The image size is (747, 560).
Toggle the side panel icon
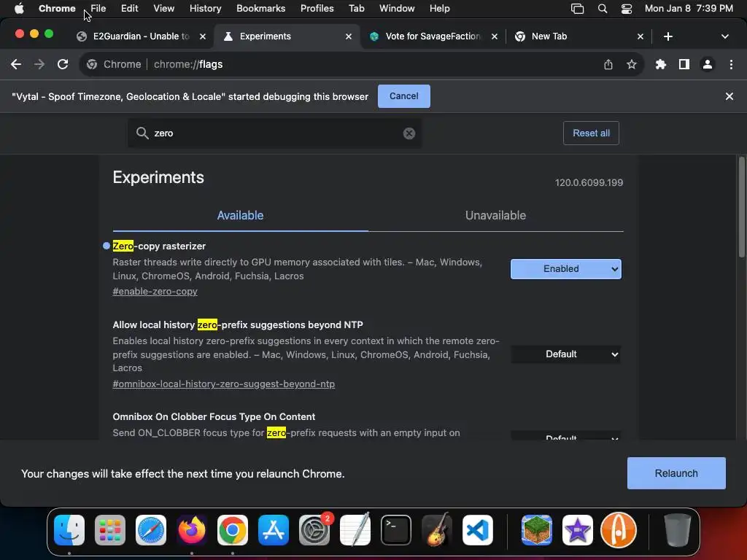point(684,64)
